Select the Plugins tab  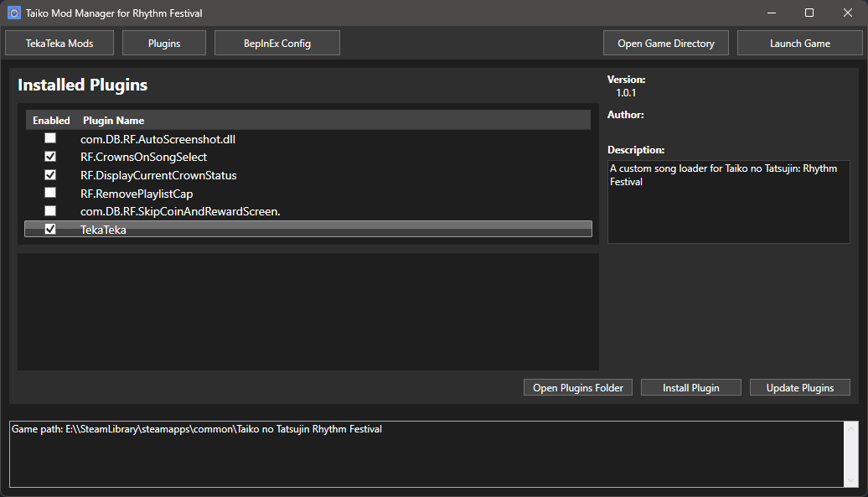163,42
